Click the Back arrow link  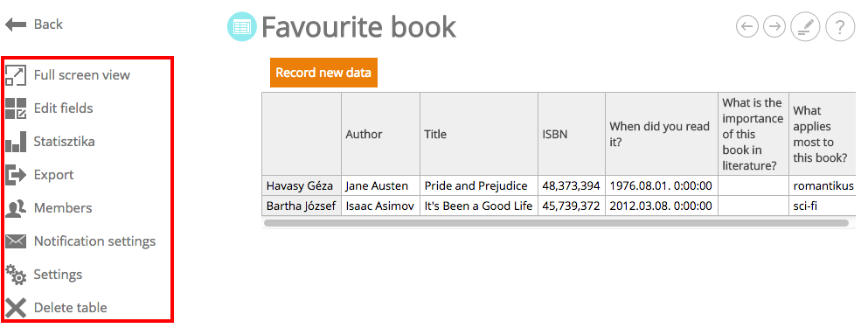(x=34, y=24)
